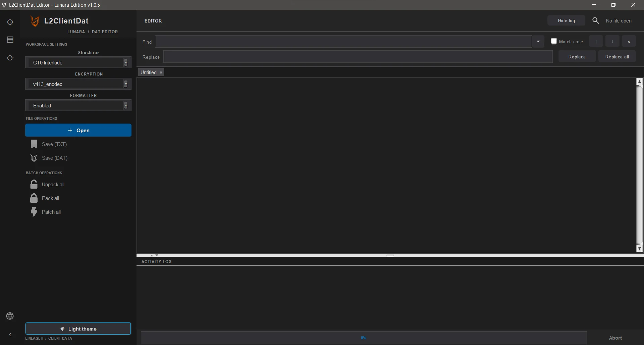644x345 pixels.
Task: Focus the Find text field
Action: pyautogui.click(x=343, y=42)
